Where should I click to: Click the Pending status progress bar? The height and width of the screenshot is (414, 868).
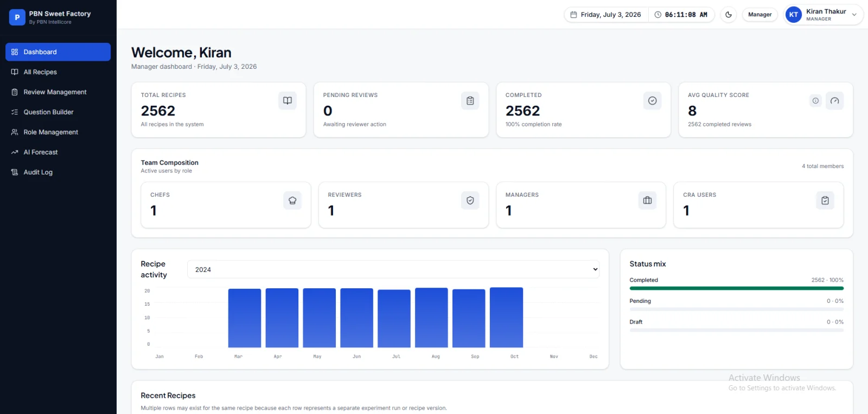[x=737, y=309]
